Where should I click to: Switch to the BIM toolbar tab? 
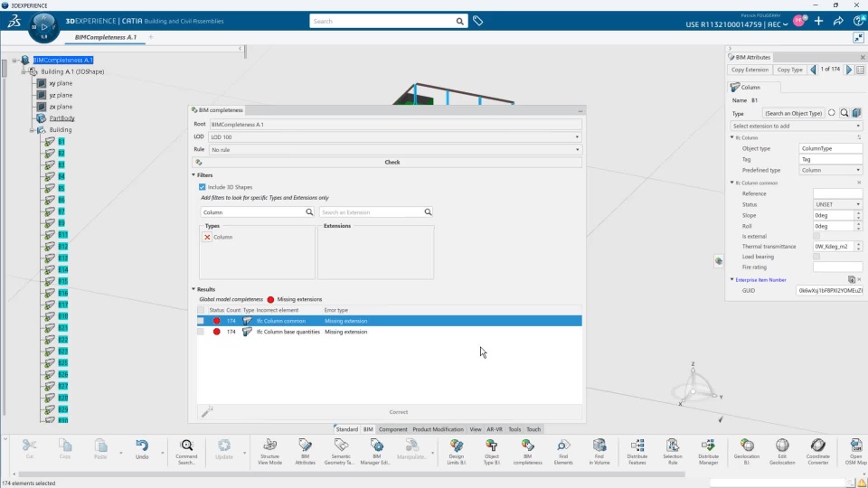click(368, 429)
